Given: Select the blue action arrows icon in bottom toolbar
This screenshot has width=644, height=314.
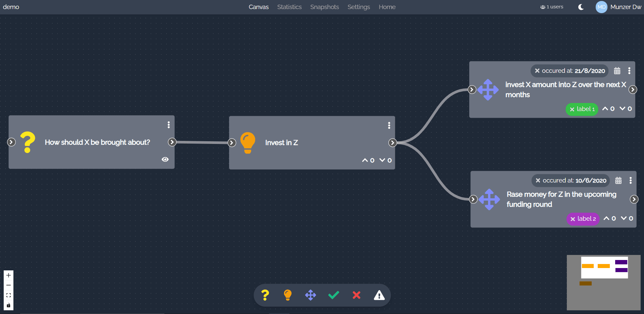Looking at the screenshot, I should point(311,295).
